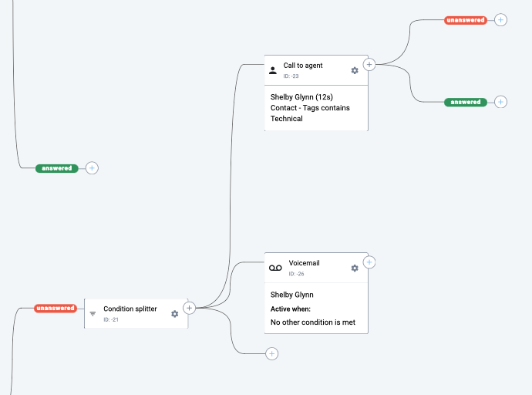Screen dimensions: 532x395
Task: Click "No other condition is met" text
Action: pyautogui.click(x=313, y=322)
